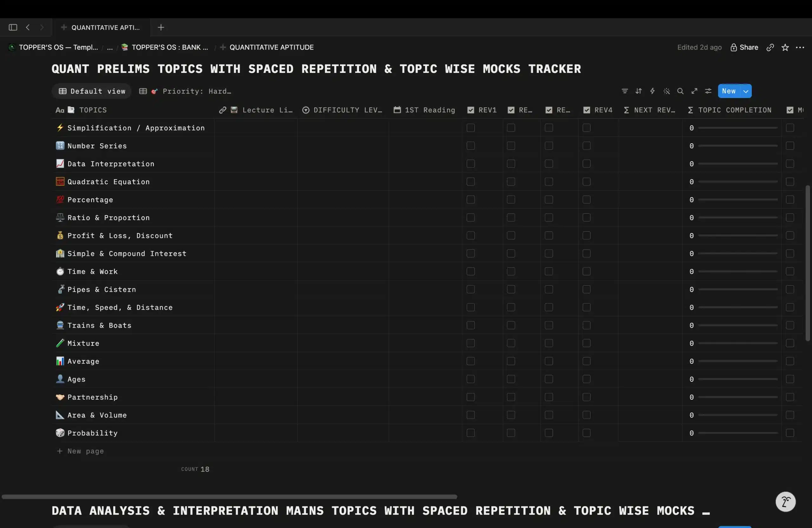This screenshot has height=528, width=812.
Task: Tick REV1 checkbox for Percentage
Action: pos(470,199)
